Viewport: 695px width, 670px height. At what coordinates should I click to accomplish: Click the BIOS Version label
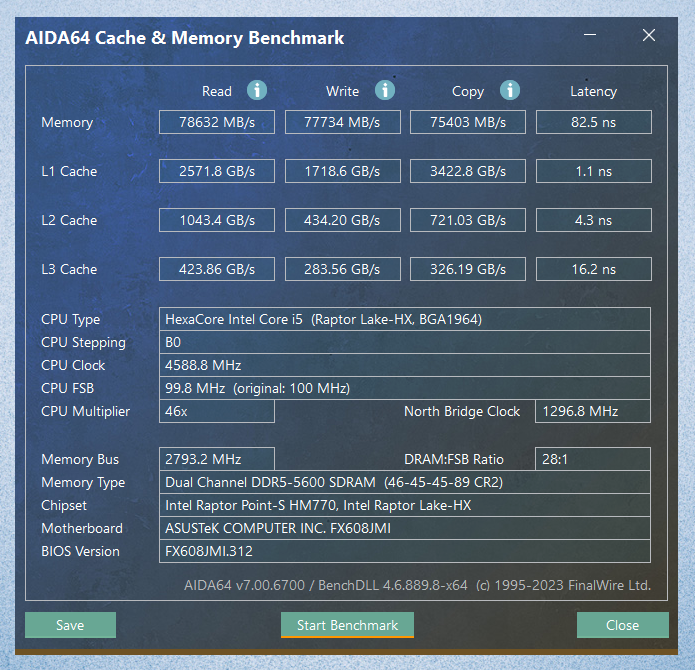coord(80,552)
